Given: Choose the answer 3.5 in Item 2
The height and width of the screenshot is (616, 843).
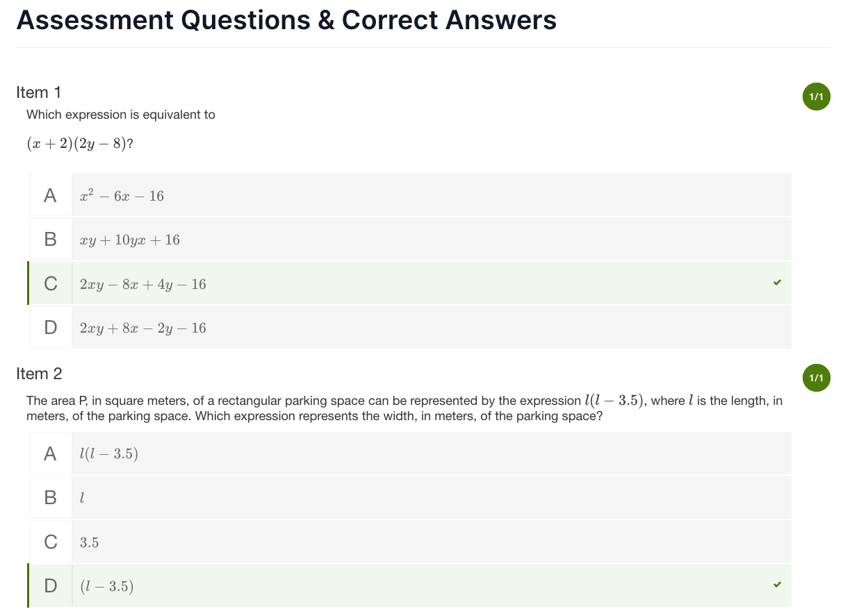Looking at the screenshot, I should [x=89, y=542].
